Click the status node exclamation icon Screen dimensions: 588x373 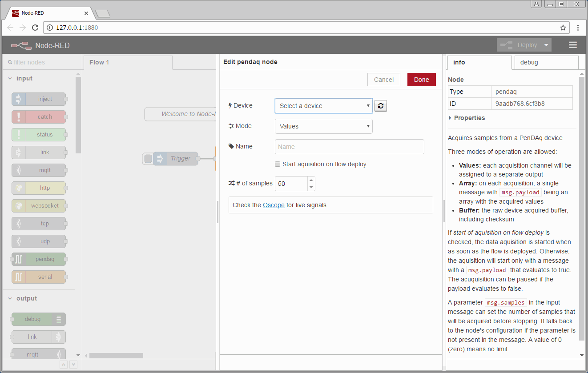point(19,135)
